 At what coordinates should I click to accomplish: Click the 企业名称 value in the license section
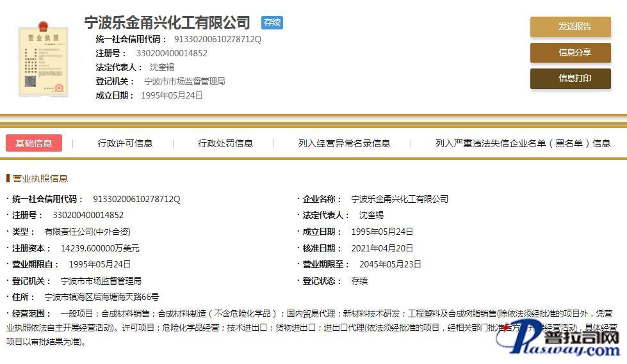click(x=400, y=199)
